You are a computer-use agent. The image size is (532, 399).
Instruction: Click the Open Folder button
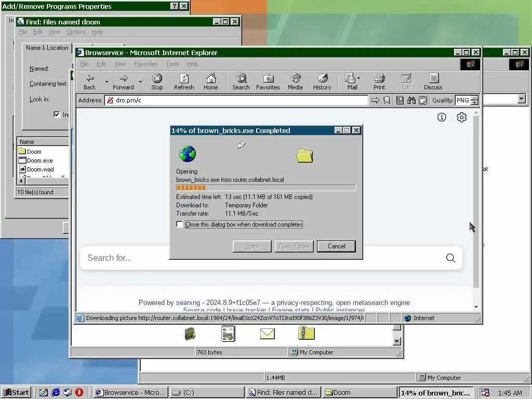[294, 246]
